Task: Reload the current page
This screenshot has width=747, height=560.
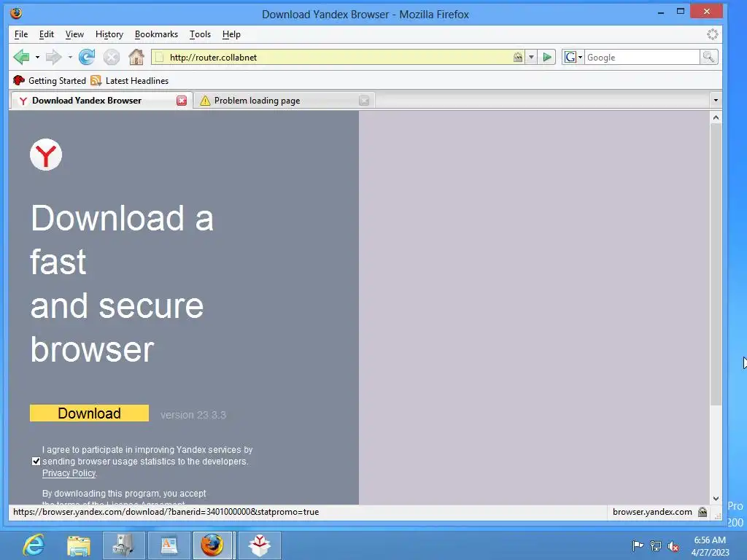Action: 87,57
